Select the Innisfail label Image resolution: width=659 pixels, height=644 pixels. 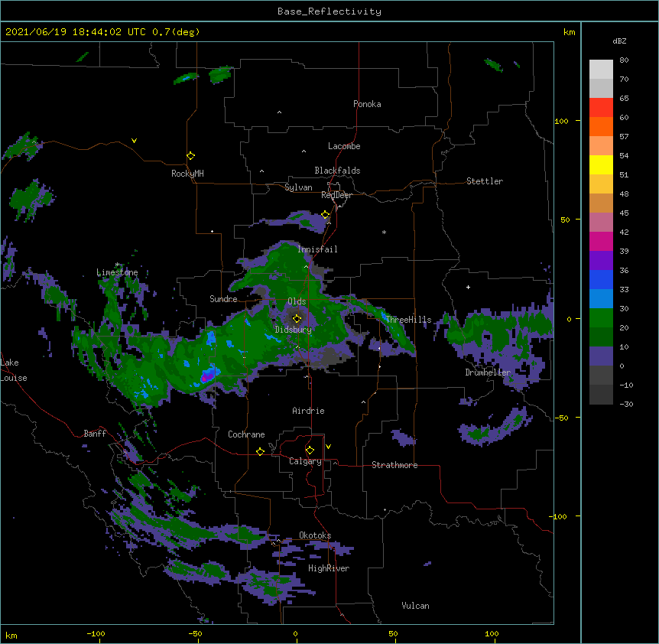(317, 249)
